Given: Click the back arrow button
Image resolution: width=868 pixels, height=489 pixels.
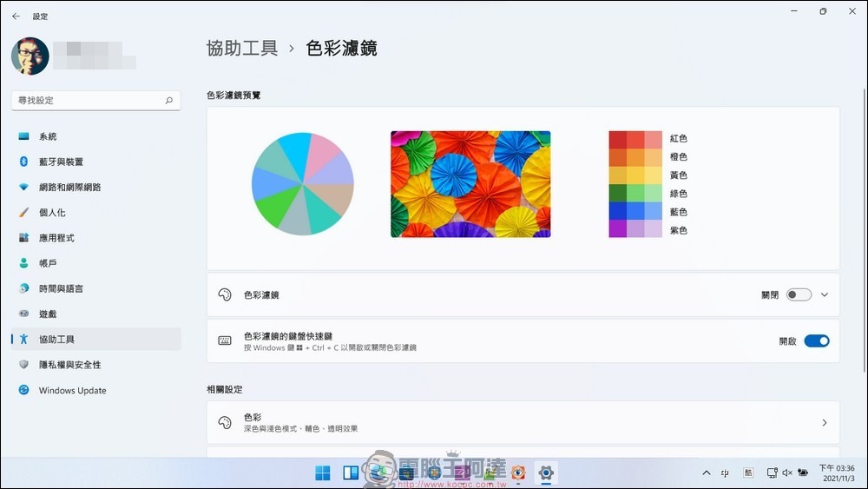Looking at the screenshot, I should [x=16, y=16].
